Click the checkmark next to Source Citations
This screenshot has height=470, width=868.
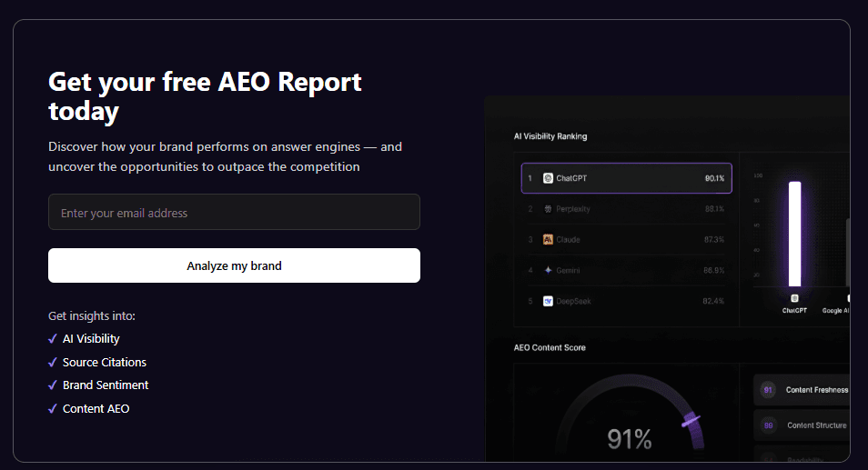(x=53, y=362)
